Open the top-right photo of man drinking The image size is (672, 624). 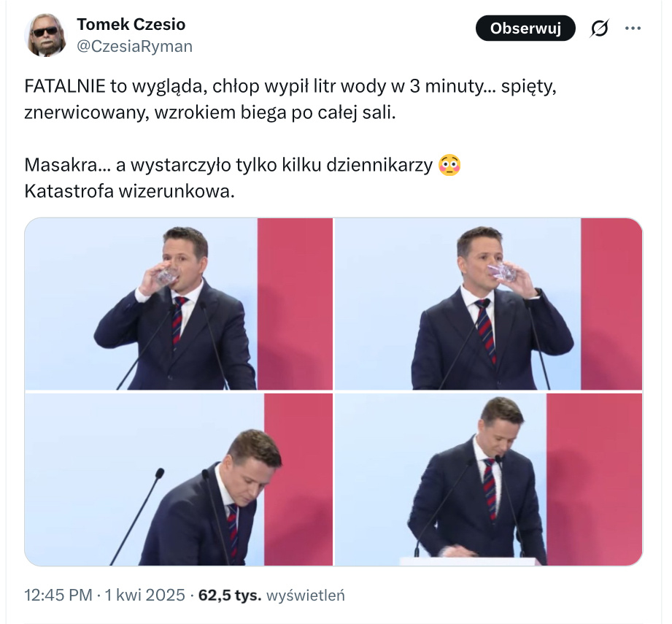coord(488,304)
